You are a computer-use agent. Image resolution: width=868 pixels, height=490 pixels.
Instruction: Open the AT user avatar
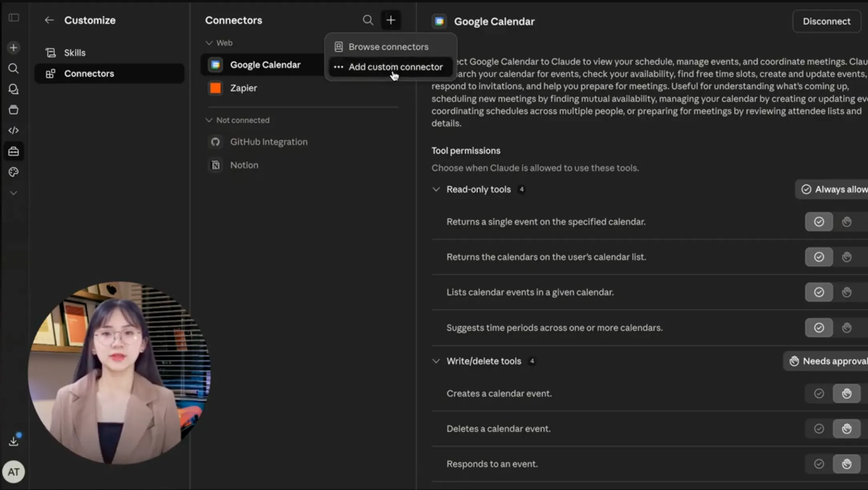tap(14, 472)
